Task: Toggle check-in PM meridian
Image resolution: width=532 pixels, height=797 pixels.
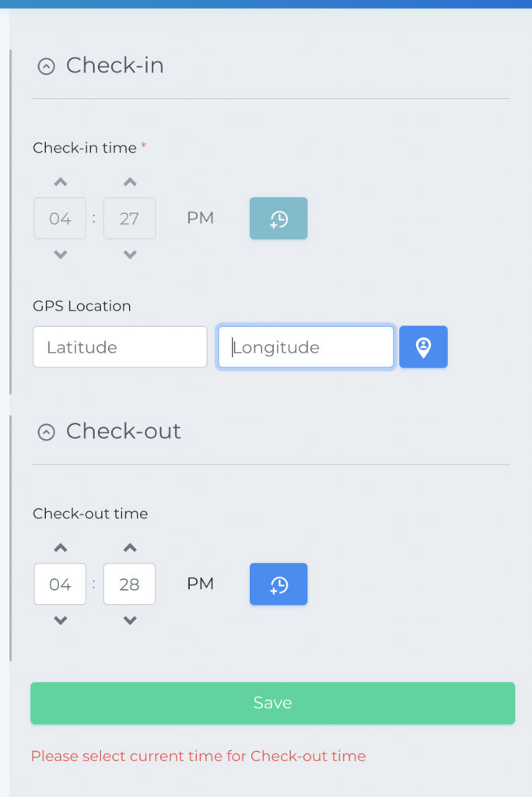Action: (x=200, y=219)
